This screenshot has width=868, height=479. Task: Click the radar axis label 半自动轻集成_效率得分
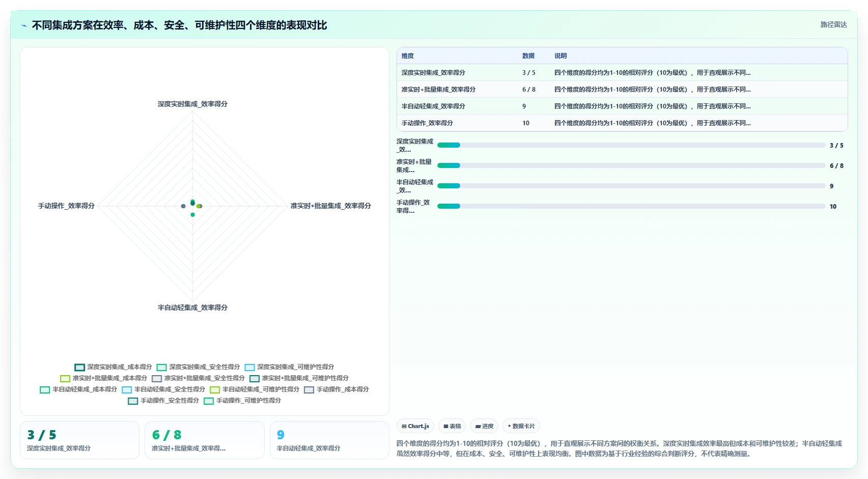pos(192,307)
